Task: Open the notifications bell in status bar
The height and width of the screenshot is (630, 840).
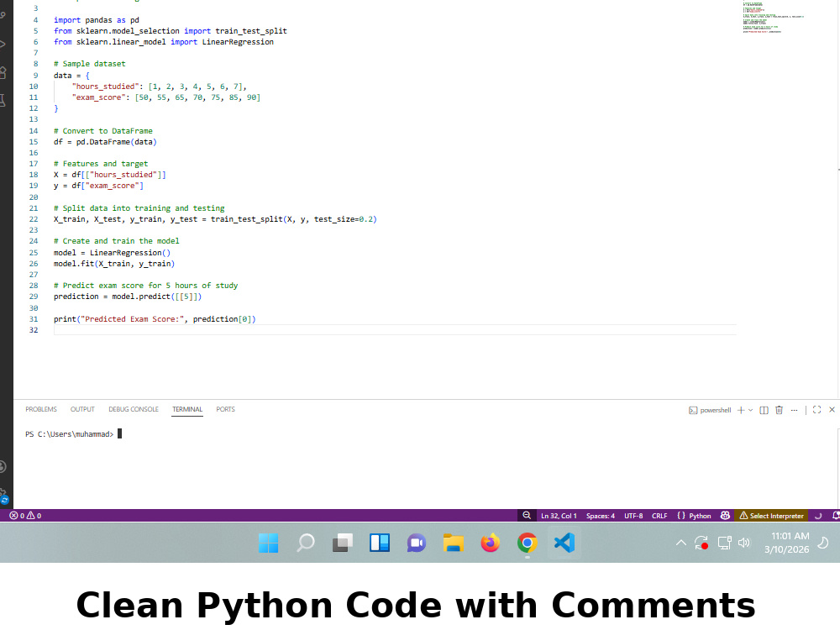Action: coord(836,516)
